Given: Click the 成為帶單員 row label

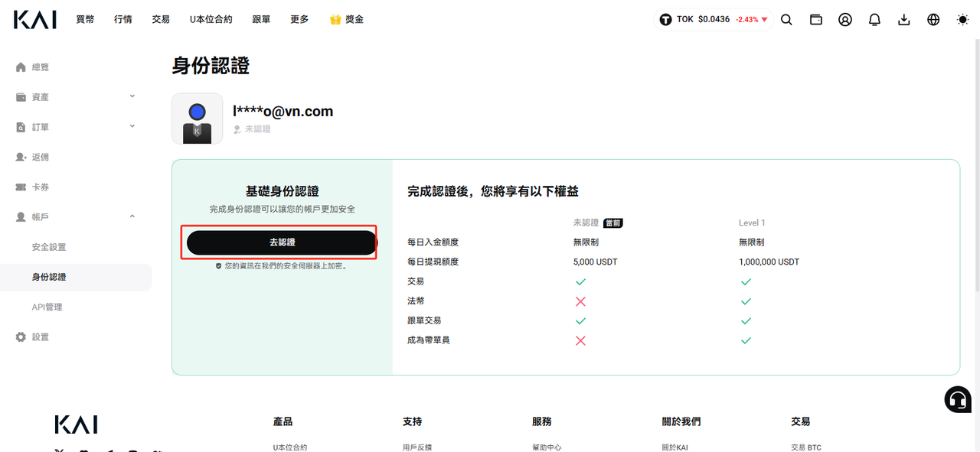Looking at the screenshot, I should (x=429, y=340).
